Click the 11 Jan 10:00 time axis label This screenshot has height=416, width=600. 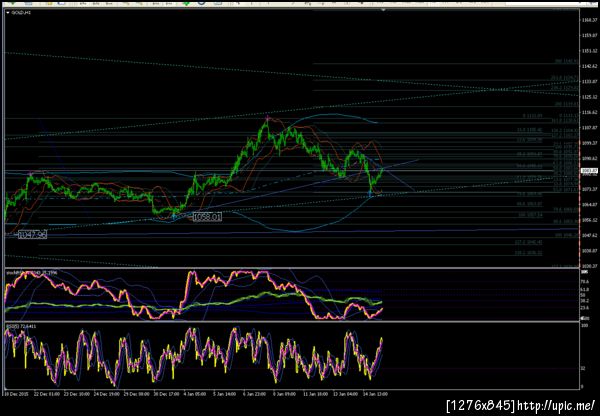pos(316,394)
